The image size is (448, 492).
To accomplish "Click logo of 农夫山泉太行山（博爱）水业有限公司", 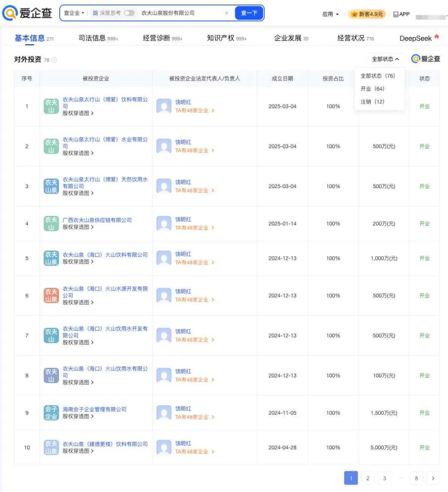I will pos(51,146).
